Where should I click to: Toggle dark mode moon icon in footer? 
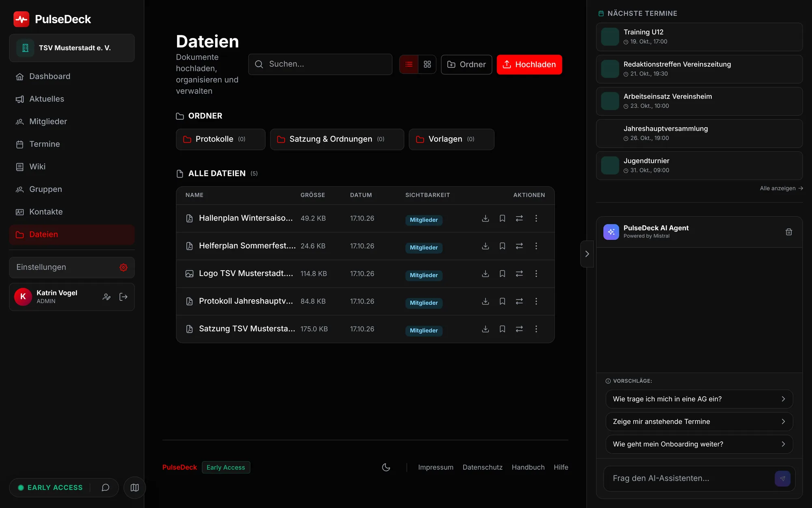tap(386, 467)
